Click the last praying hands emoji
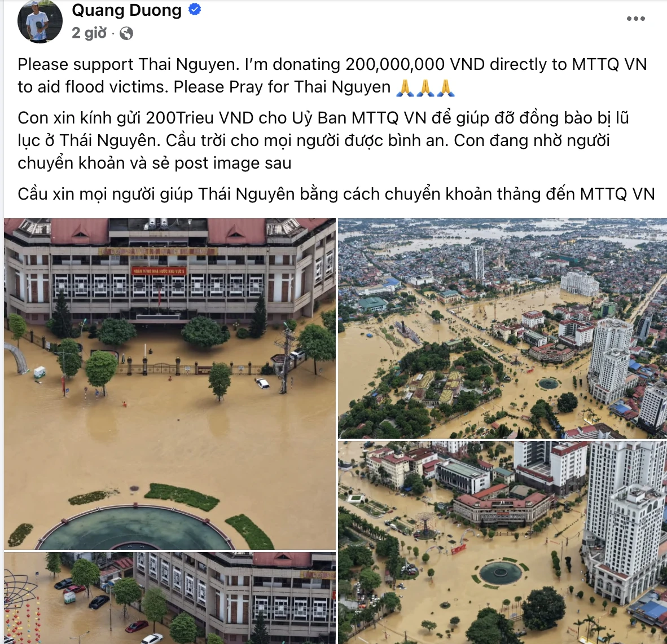 445,87
